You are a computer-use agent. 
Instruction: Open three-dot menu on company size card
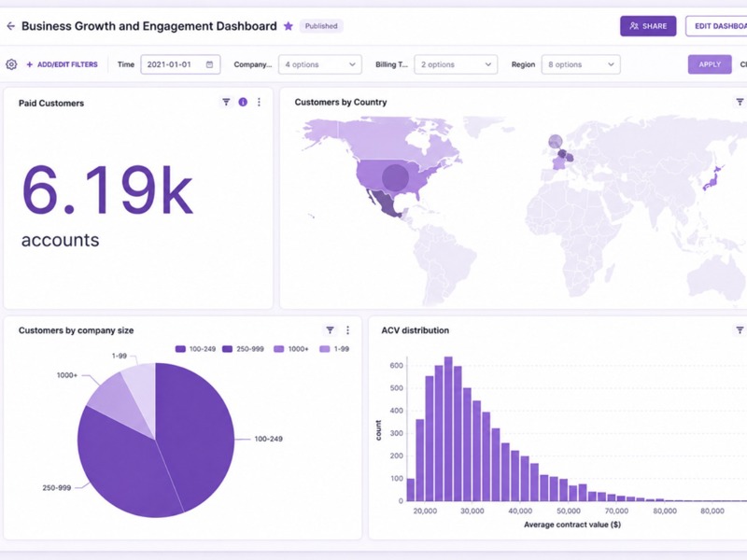tap(347, 330)
